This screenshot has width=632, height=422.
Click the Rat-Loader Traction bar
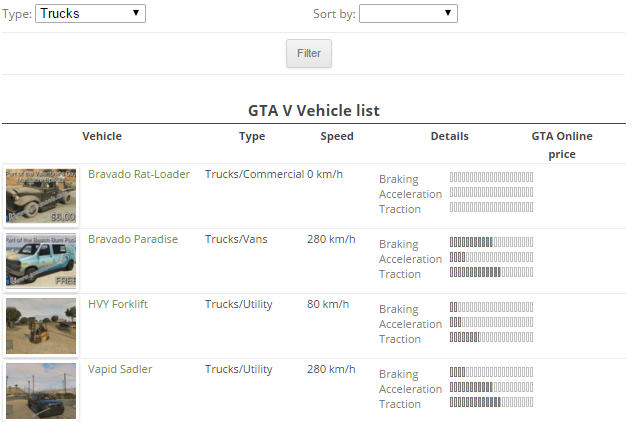coord(491,207)
